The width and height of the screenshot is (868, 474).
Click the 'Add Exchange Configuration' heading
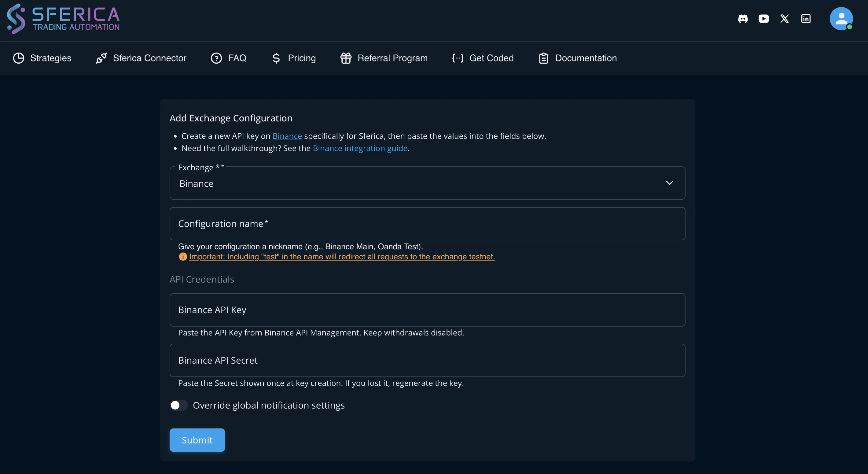pyautogui.click(x=231, y=118)
